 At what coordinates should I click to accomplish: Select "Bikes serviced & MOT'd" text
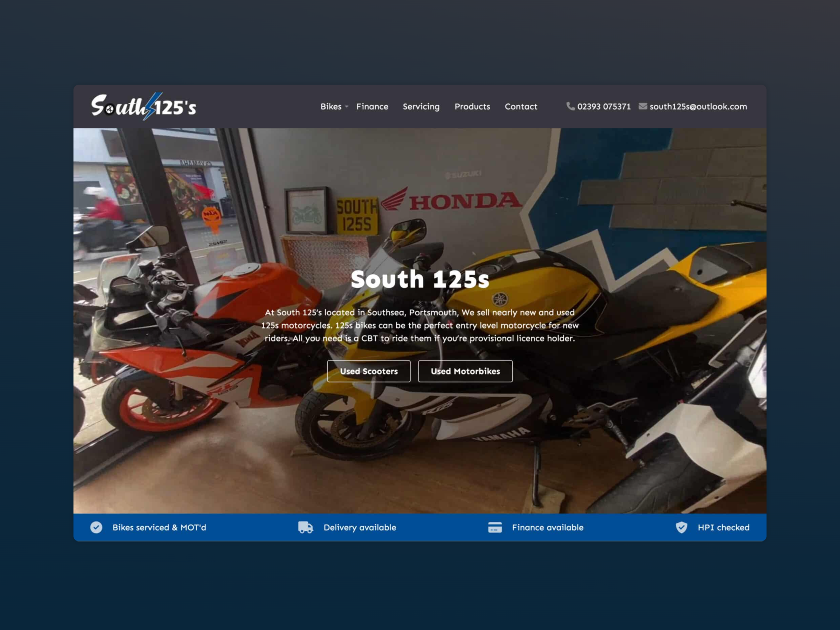point(159,527)
